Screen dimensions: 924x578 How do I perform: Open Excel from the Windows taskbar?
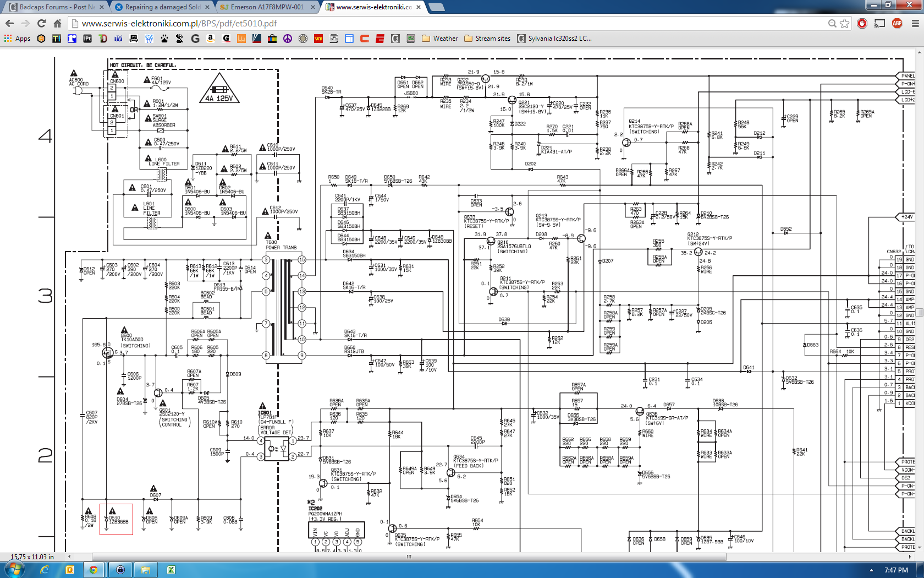click(171, 570)
